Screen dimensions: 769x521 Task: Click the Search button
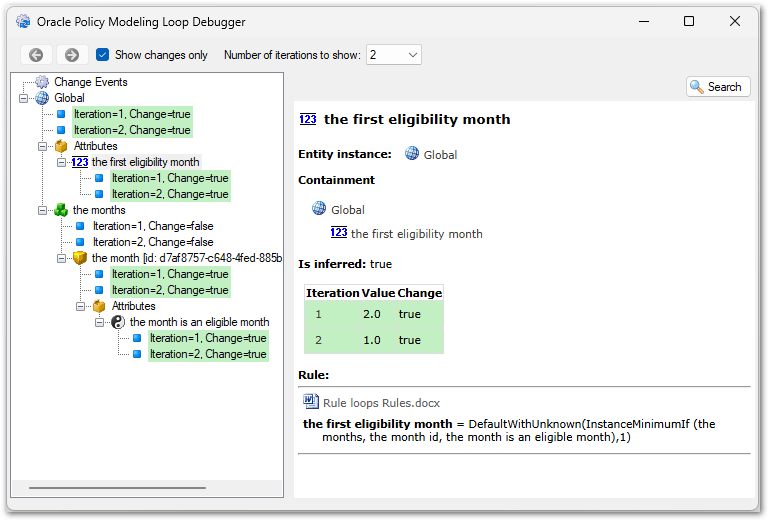point(718,87)
